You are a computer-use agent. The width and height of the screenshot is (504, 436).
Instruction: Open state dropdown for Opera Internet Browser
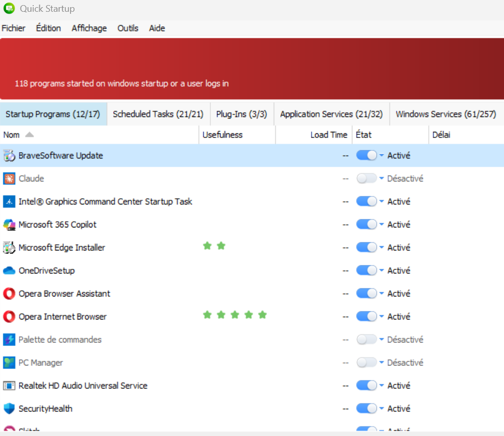(x=381, y=316)
